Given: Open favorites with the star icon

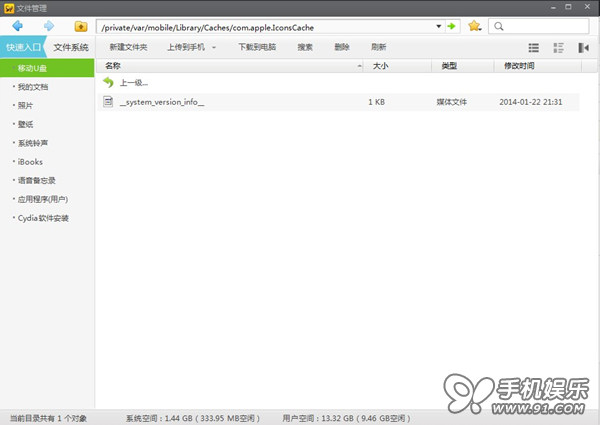Looking at the screenshot, I should (x=474, y=26).
